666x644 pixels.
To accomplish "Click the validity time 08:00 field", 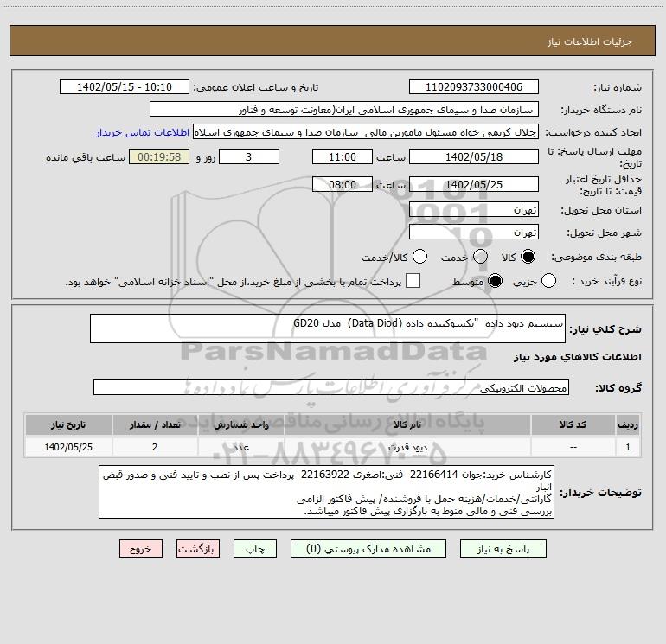I will tap(343, 184).
